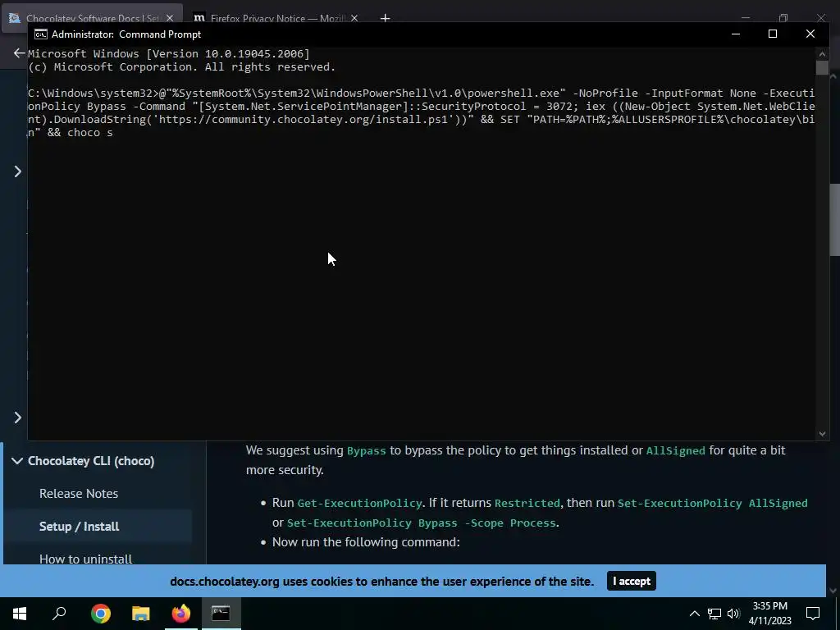Open a new Firefox tab

click(x=385, y=18)
